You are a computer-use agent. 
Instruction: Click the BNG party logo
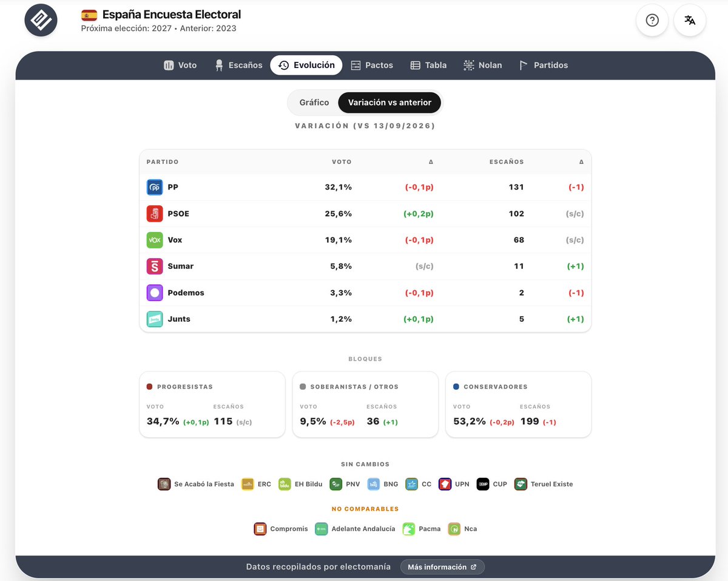pos(374,484)
